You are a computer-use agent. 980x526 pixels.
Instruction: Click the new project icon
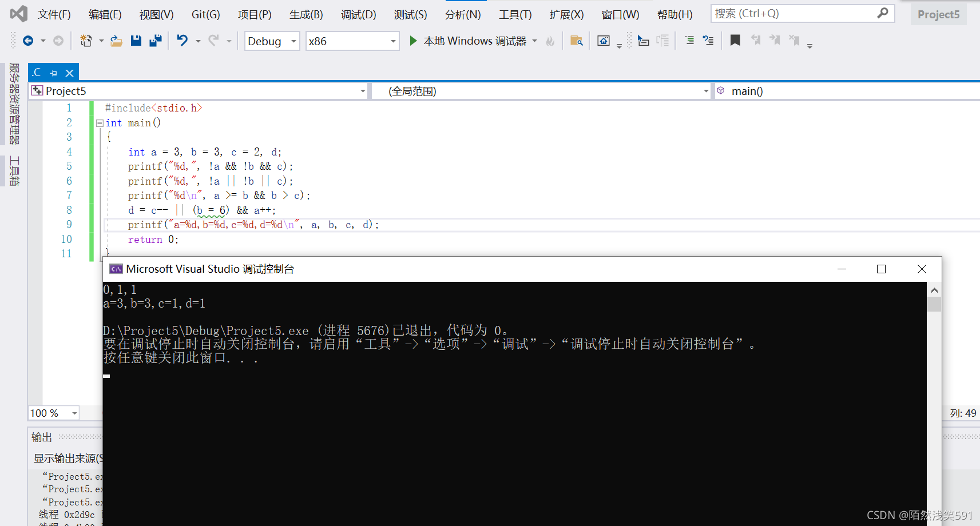coord(86,41)
